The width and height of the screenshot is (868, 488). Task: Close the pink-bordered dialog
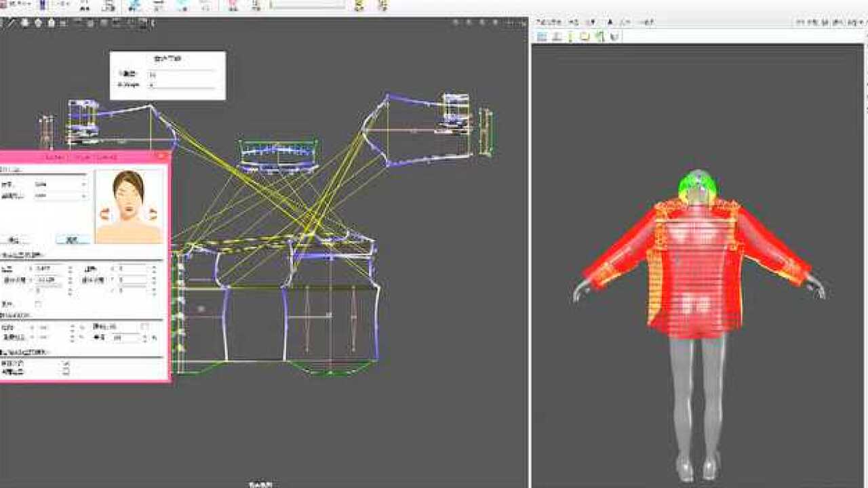161,157
